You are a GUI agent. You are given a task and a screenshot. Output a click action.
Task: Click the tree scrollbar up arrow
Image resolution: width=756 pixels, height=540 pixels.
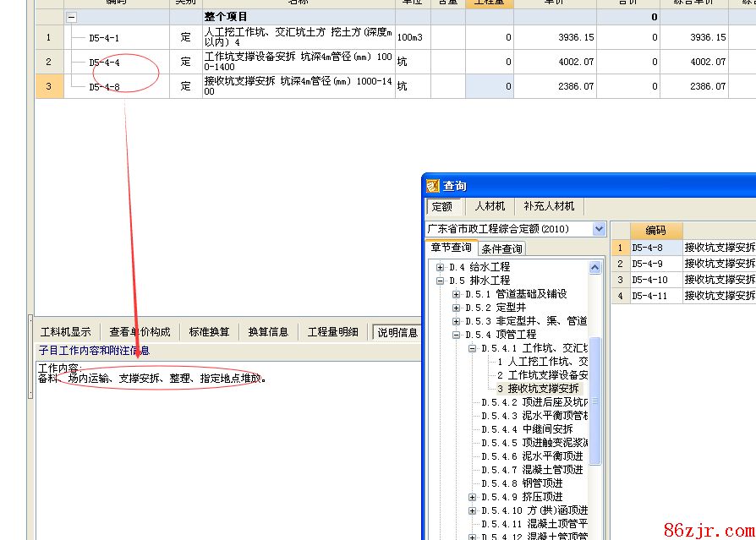(595, 268)
